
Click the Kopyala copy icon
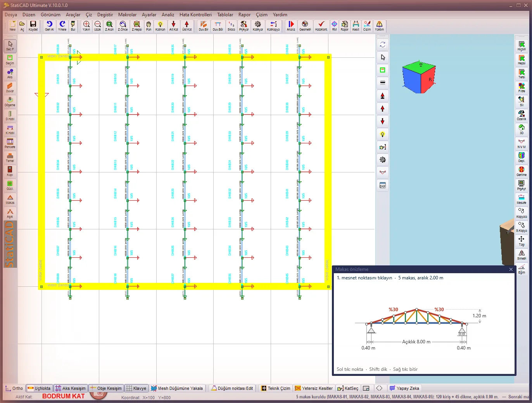click(522, 213)
